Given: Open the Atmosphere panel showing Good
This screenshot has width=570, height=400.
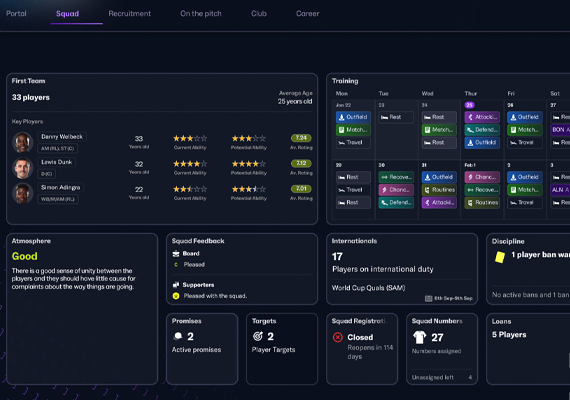Looking at the screenshot, I should click(x=82, y=309).
